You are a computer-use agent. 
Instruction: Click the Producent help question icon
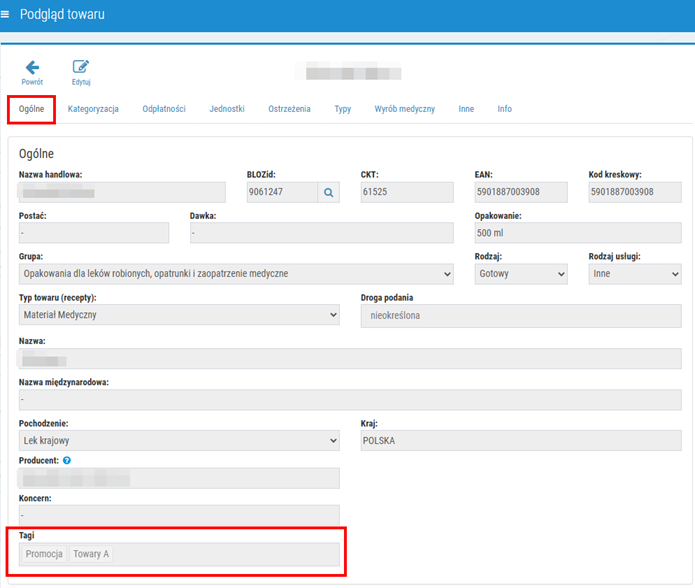pyautogui.click(x=67, y=460)
